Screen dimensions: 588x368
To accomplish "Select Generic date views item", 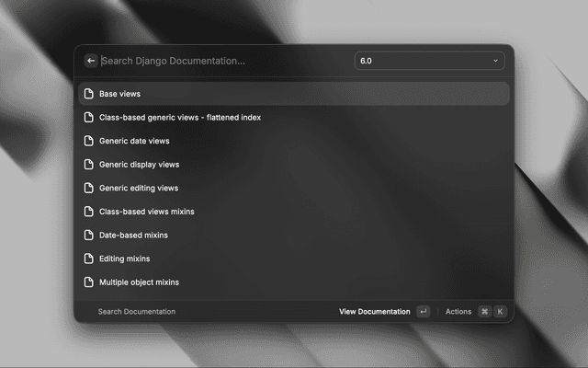I will point(134,141).
